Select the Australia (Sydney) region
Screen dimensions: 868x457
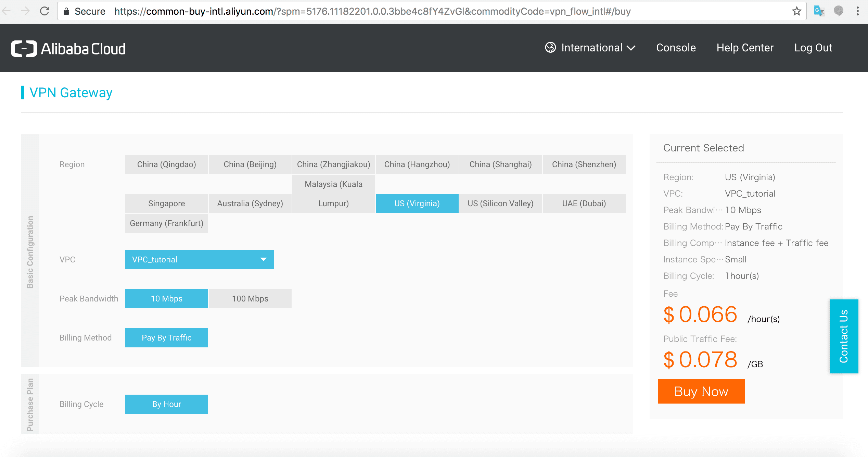click(250, 203)
